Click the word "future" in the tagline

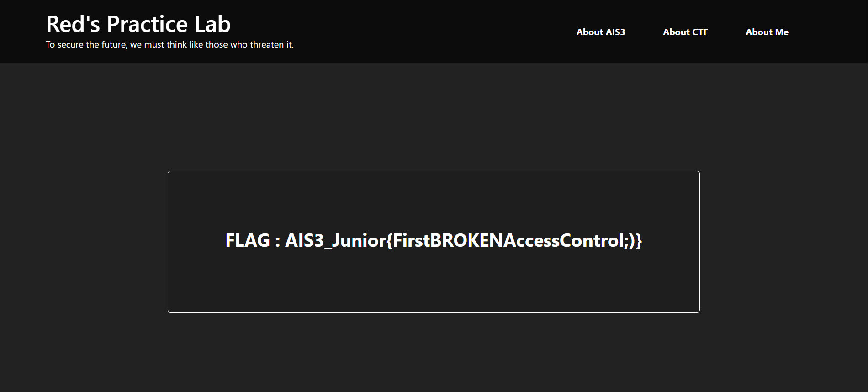coord(113,45)
